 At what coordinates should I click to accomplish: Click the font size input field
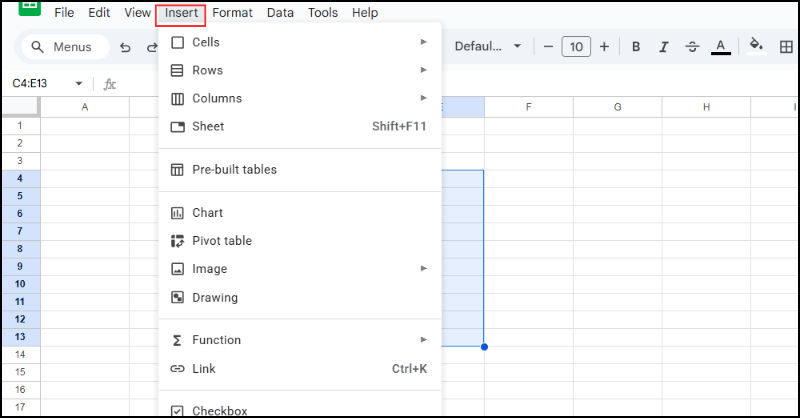576,47
